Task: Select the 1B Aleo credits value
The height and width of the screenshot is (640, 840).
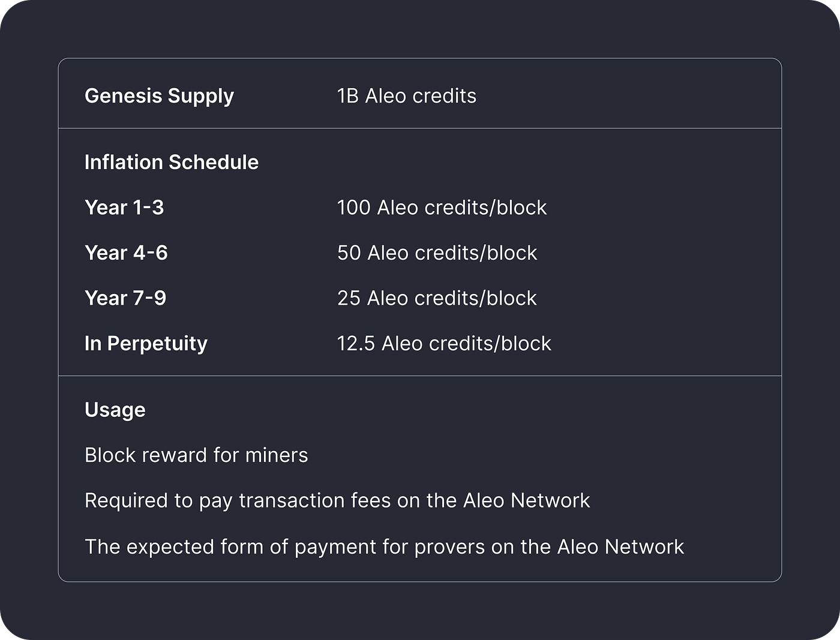Action: click(406, 96)
